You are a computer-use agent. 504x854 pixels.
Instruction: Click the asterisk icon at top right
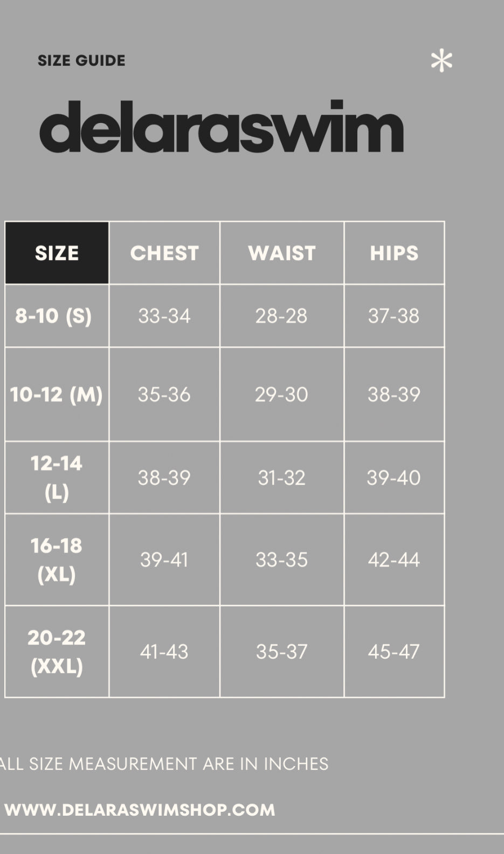[441, 61]
